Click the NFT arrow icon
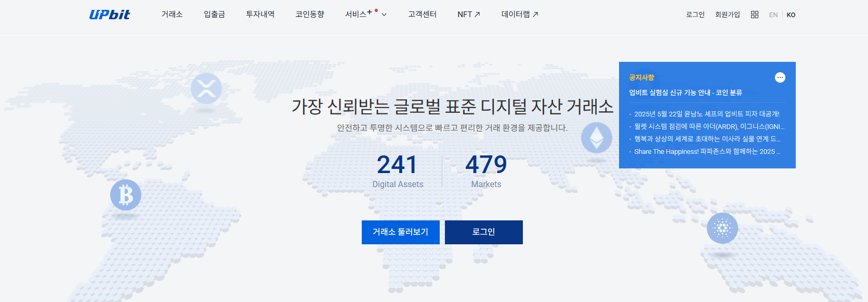 478,15
